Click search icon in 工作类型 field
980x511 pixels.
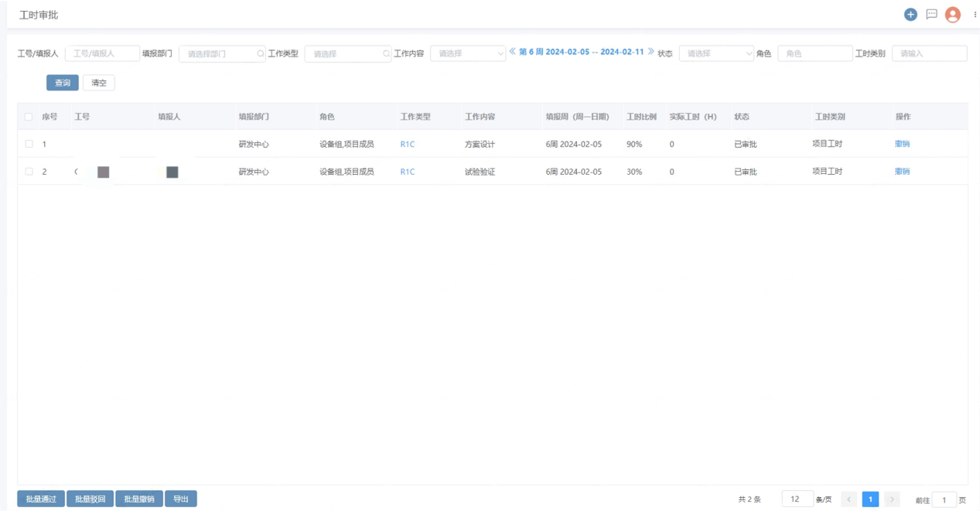pyautogui.click(x=386, y=53)
